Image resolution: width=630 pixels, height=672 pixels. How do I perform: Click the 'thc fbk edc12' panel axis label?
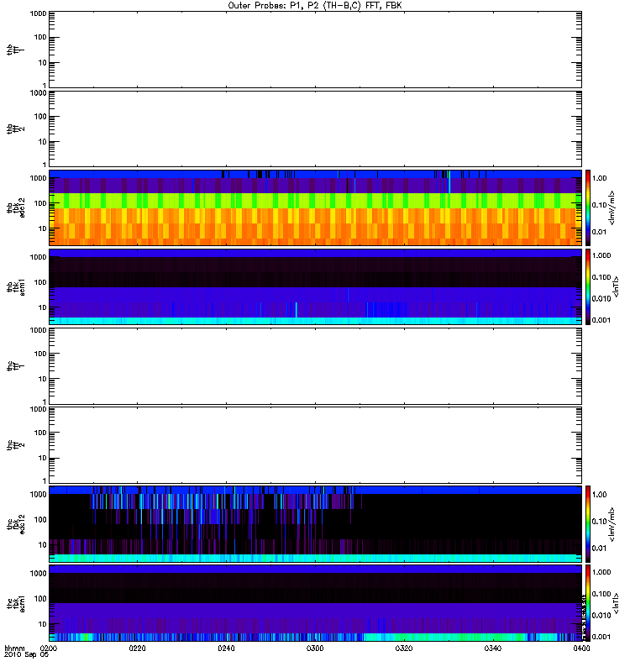click(x=16, y=523)
